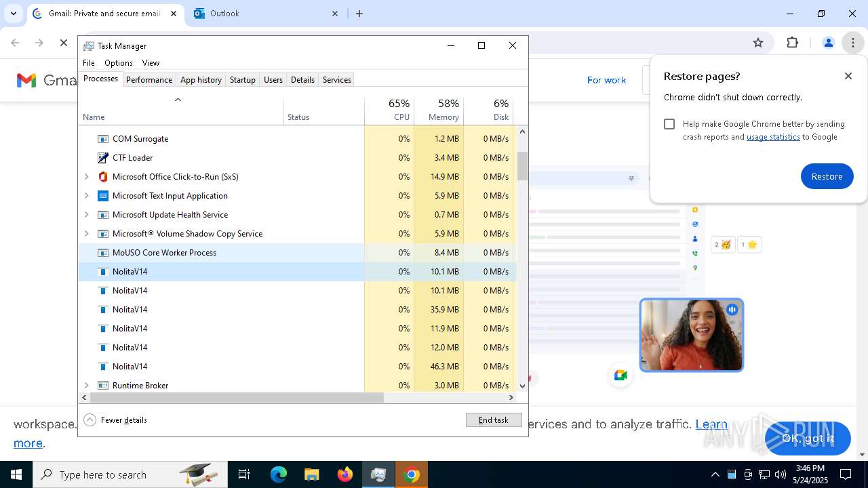The image size is (868, 488).
Task: Expand Microsoft Volume Shadow Copy Service
Action: (x=86, y=234)
